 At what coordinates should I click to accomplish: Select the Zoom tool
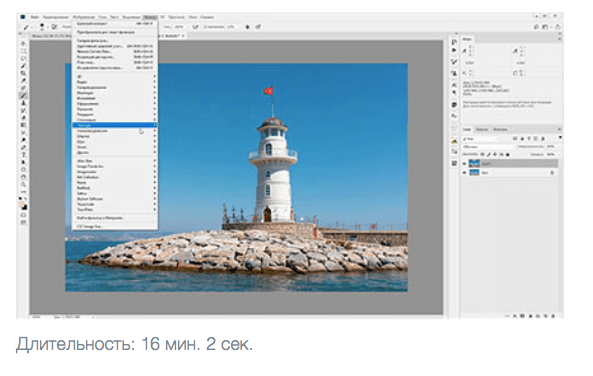pyautogui.click(x=23, y=184)
